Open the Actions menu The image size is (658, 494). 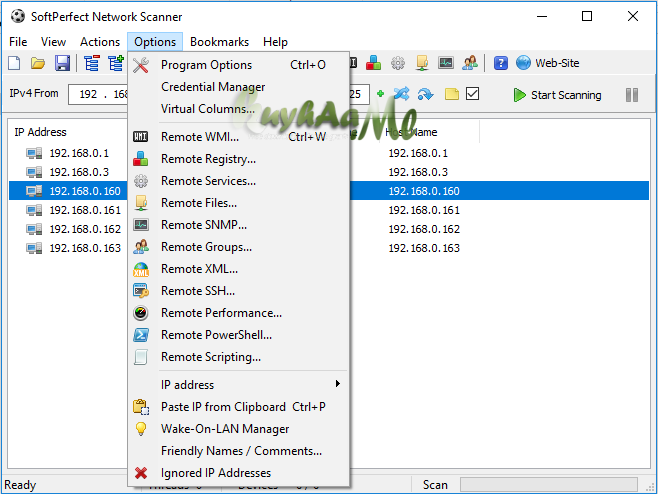pos(100,42)
